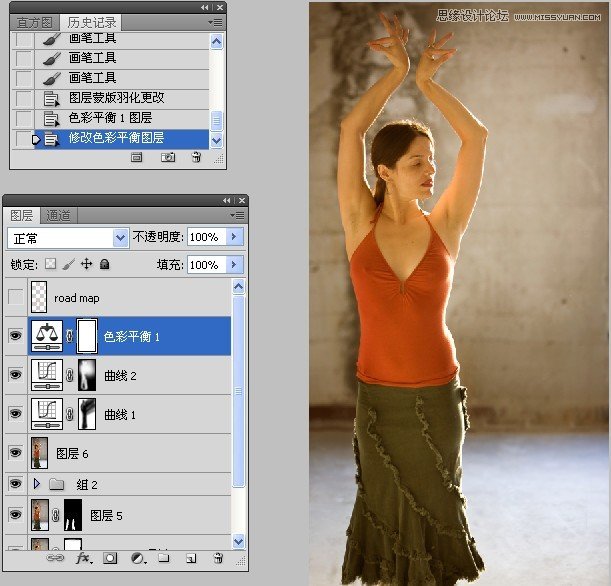
Task: Open the layer style fx menu
Action: click(83, 558)
